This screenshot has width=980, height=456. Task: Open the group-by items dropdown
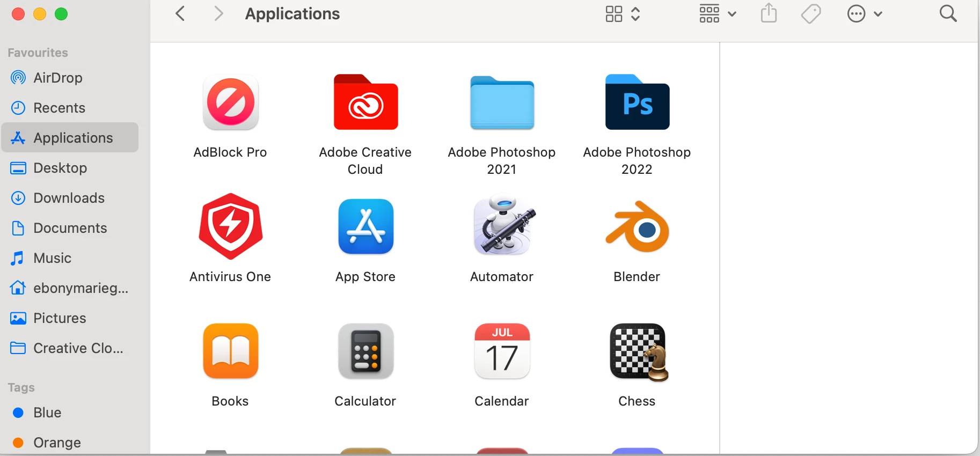point(718,14)
